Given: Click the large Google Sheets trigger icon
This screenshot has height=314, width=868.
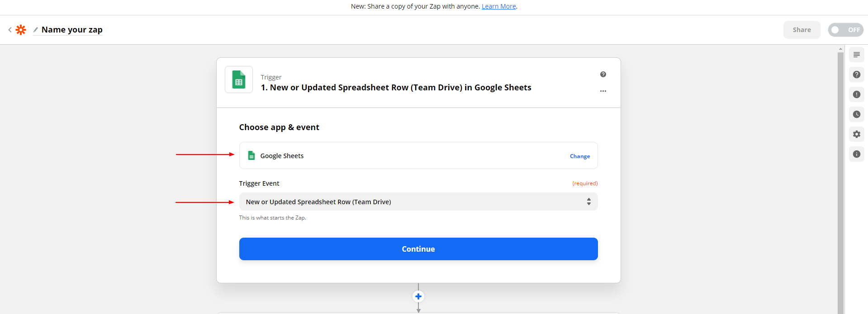Looking at the screenshot, I should point(239,80).
